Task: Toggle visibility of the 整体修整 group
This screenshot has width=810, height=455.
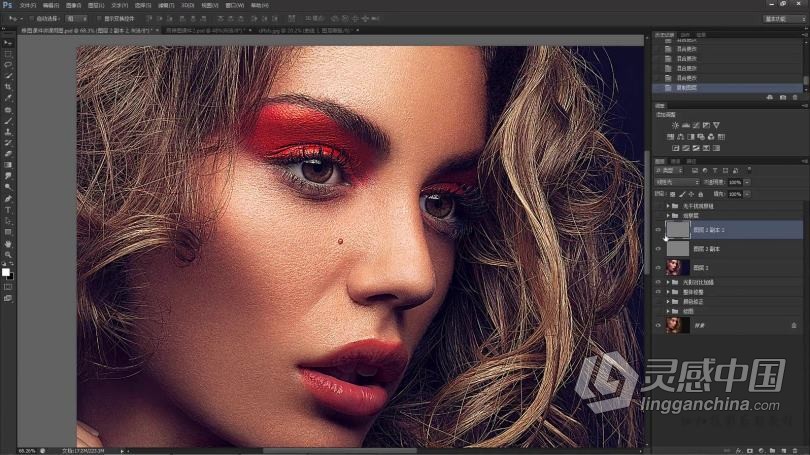Action: (658, 292)
